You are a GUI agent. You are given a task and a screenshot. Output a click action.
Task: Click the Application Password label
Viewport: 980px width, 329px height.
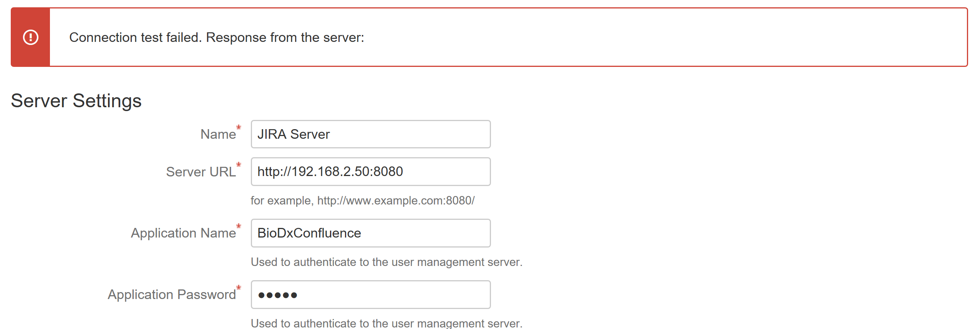point(172,294)
